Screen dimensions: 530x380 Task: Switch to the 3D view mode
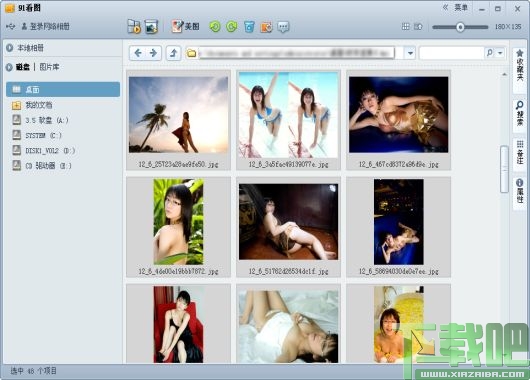[418, 26]
